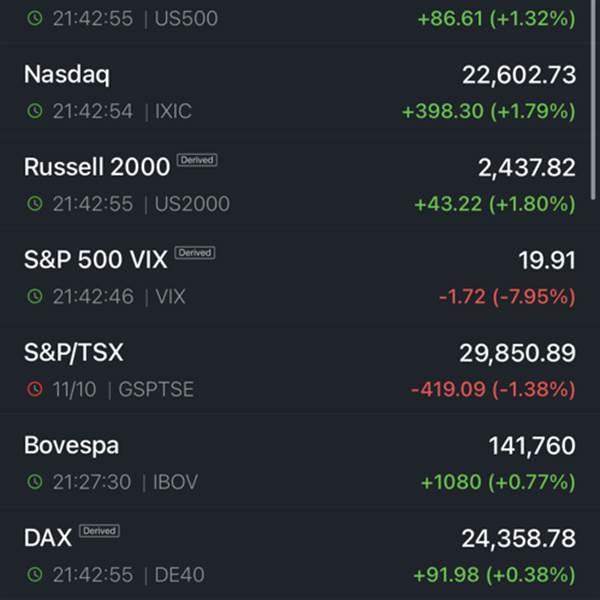Open the Russell 2000 index name
The width and height of the screenshot is (600, 600).
96,168
